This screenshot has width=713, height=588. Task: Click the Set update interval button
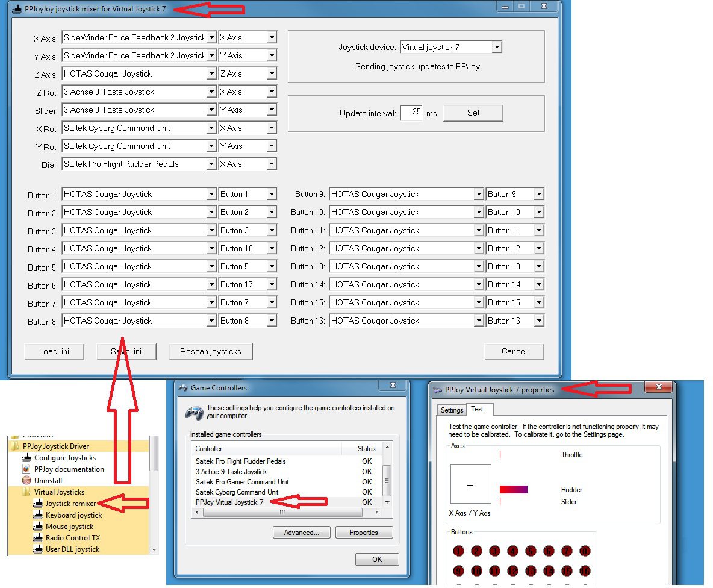coord(473,113)
